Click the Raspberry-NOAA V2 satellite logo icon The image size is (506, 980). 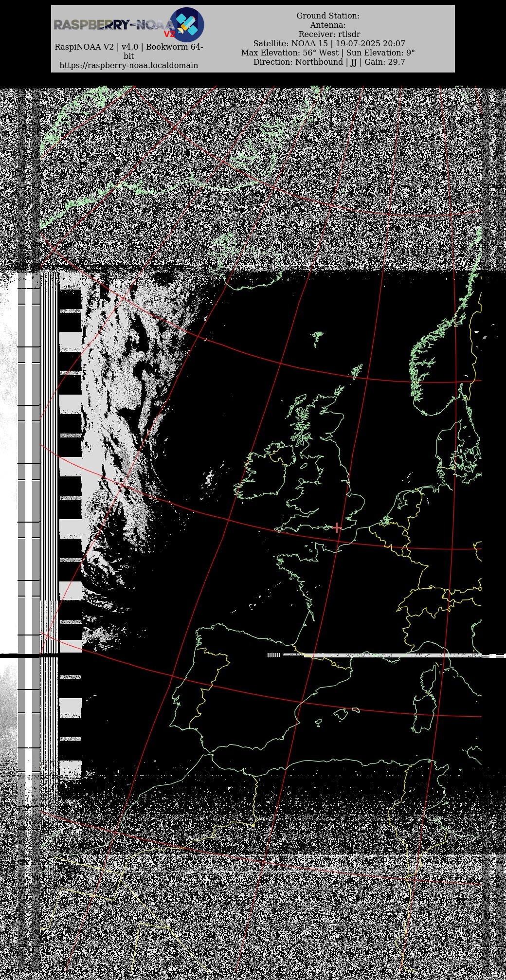[187, 25]
